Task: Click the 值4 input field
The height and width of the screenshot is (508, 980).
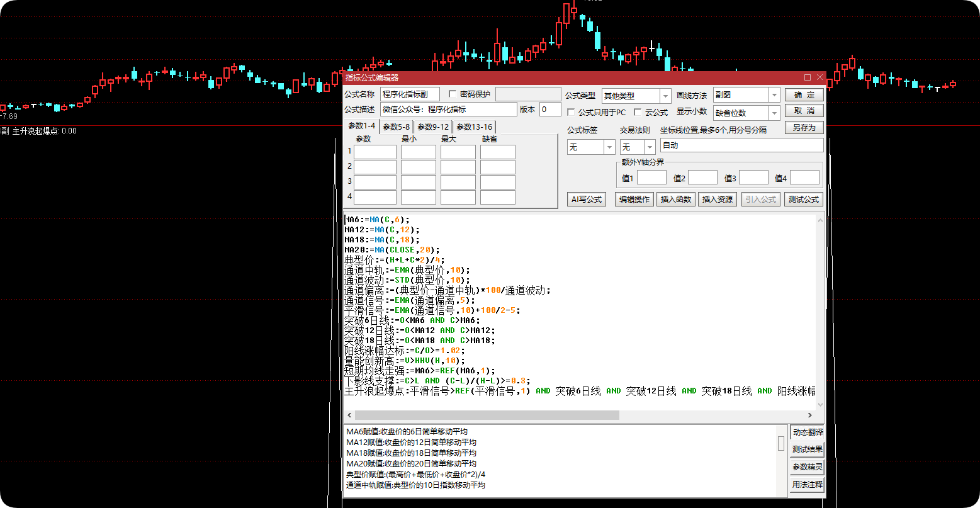Action: click(804, 178)
